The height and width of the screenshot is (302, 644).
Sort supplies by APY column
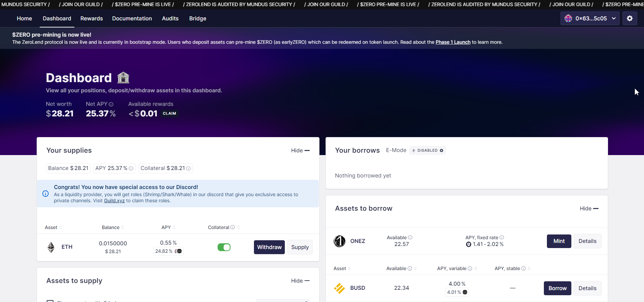point(168,227)
